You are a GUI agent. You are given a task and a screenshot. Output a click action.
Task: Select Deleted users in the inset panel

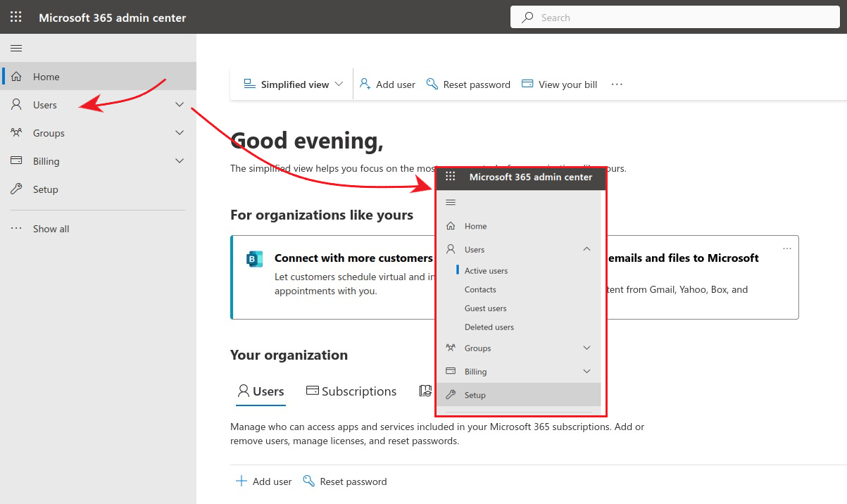(x=489, y=327)
